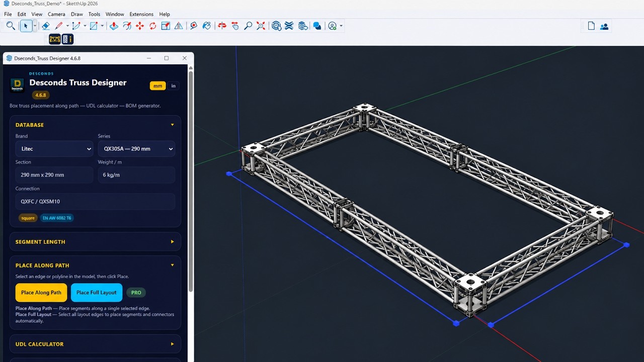Activate the Move tool with red arrows
Image resolution: width=644 pixels, height=362 pixels.
140,26
